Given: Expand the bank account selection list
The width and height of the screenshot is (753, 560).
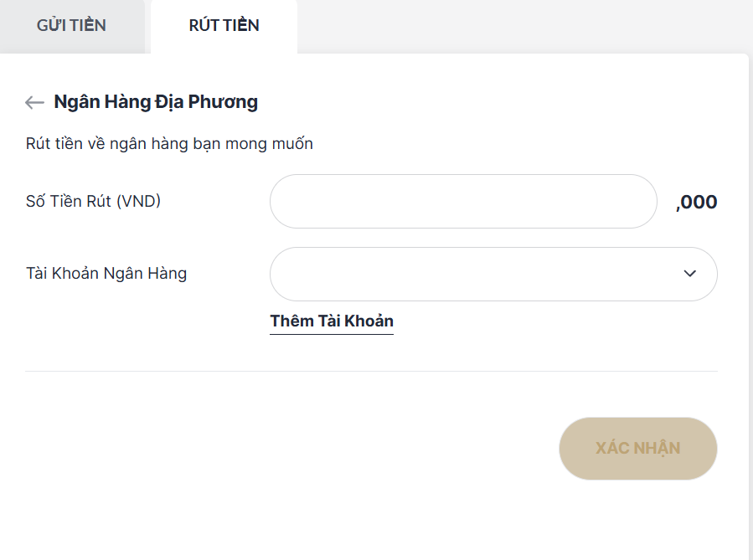Looking at the screenshot, I should tap(493, 274).
